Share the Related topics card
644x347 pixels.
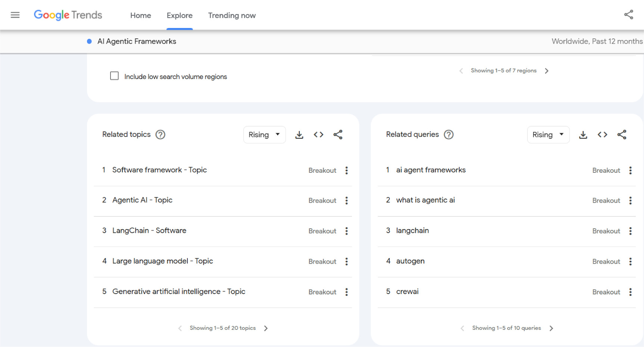338,135
